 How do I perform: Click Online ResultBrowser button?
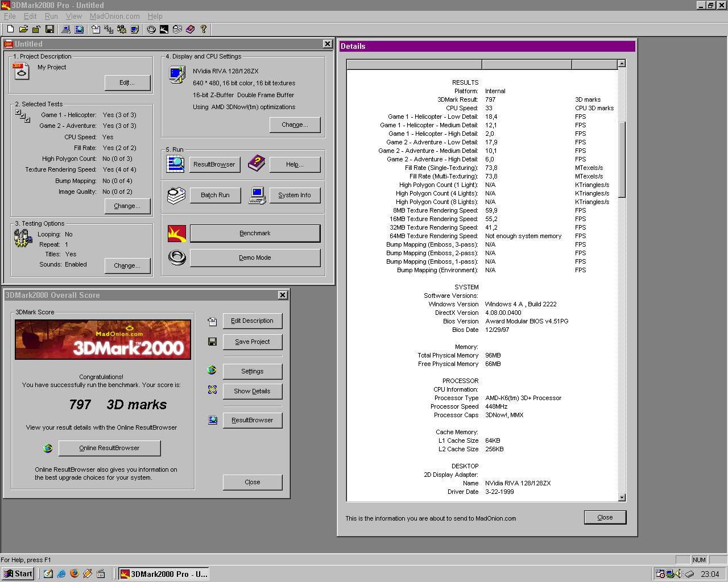[109, 448]
